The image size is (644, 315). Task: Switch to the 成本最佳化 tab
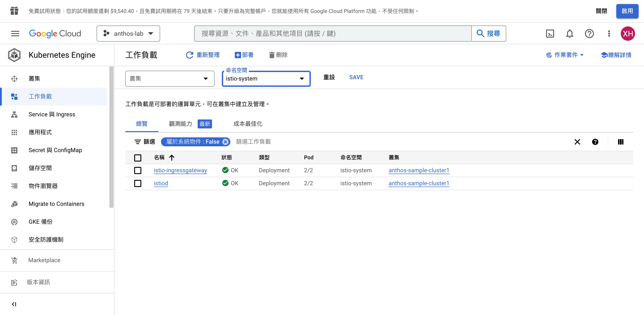coord(248,123)
